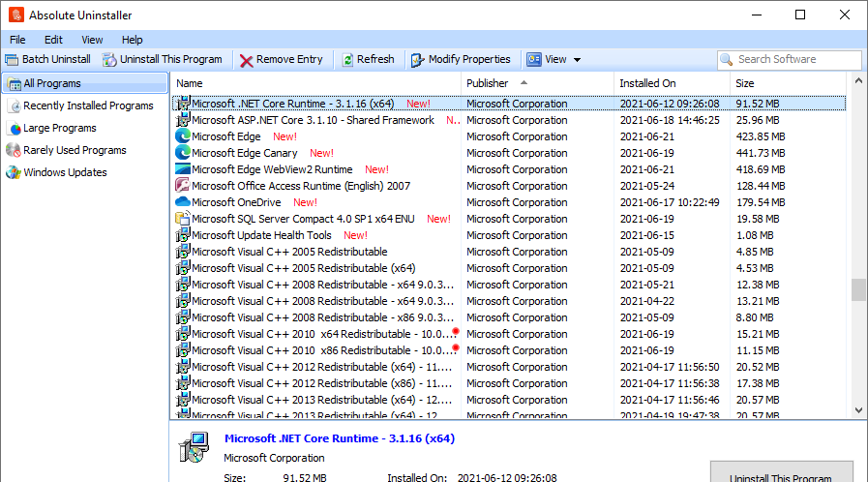Click the Recently Installed Programs icon

click(x=15, y=106)
